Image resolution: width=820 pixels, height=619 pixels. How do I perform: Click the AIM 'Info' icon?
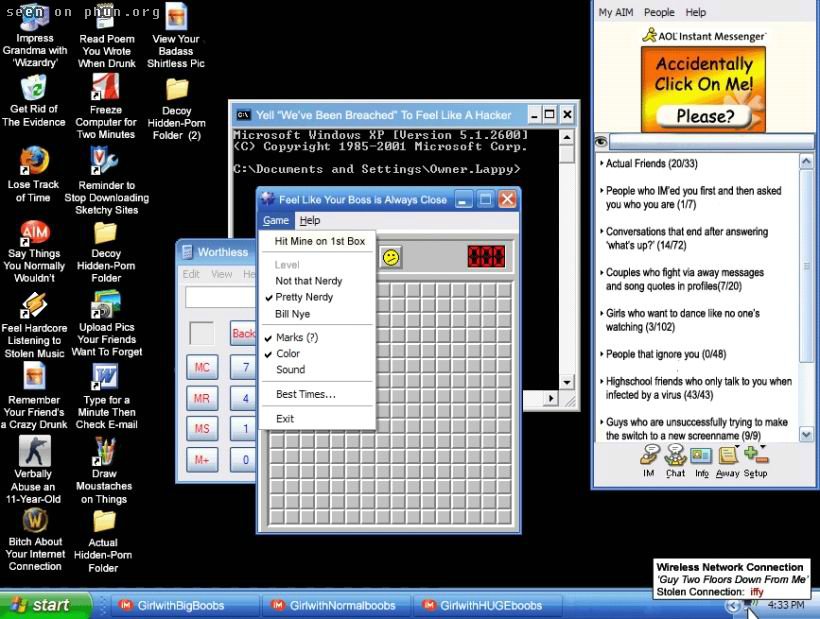point(701,461)
